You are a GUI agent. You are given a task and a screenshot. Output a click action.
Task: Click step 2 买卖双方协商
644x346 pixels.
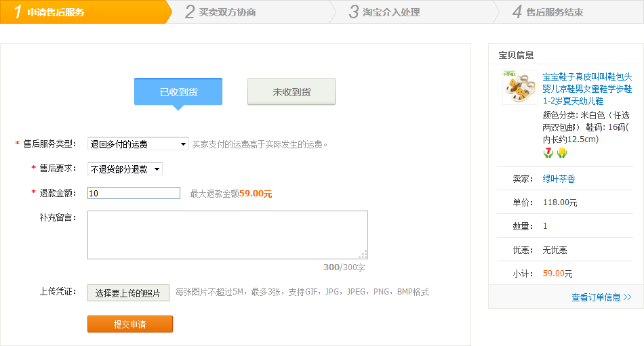coord(220,12)
